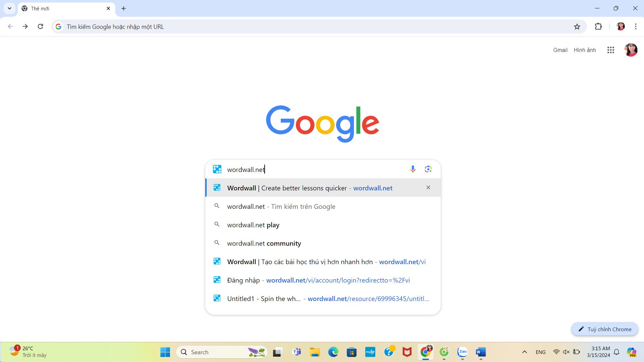Select 'wordwall.net - Tìm kiếm trên Google' suggestion
644x362 pixels.
323,206
